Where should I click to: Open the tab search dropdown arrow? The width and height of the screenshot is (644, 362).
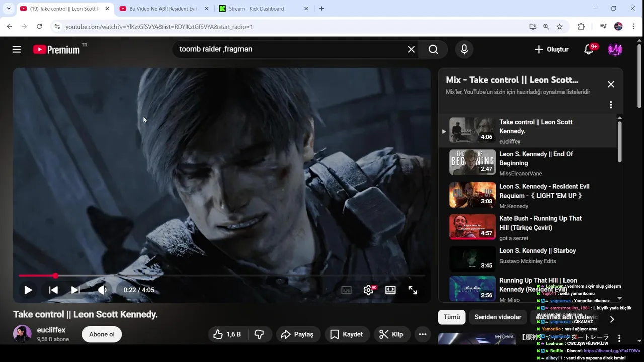[x=8, y=9]
